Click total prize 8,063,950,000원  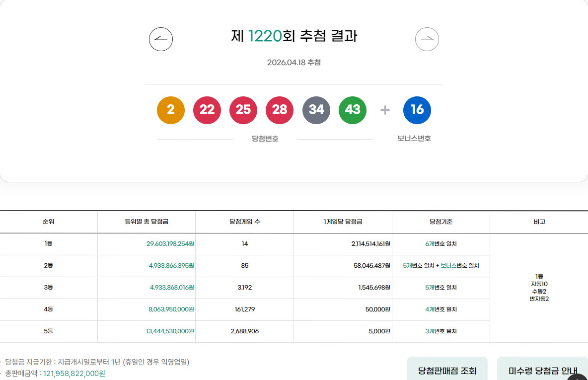tap(171, 309)
